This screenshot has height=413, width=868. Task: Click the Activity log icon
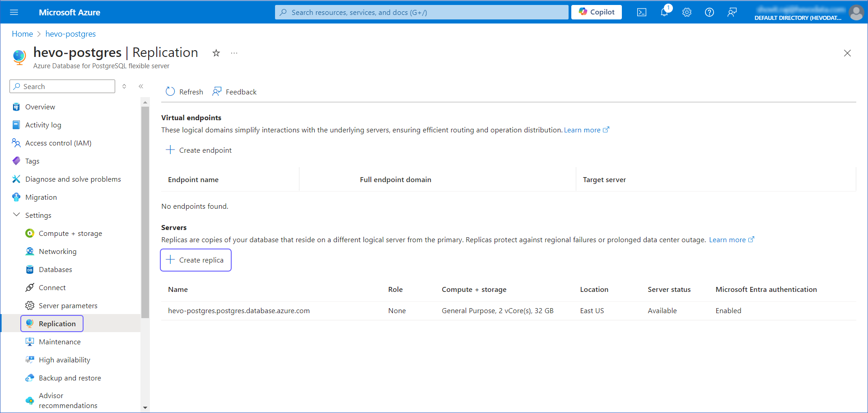(x=16, y=125)
